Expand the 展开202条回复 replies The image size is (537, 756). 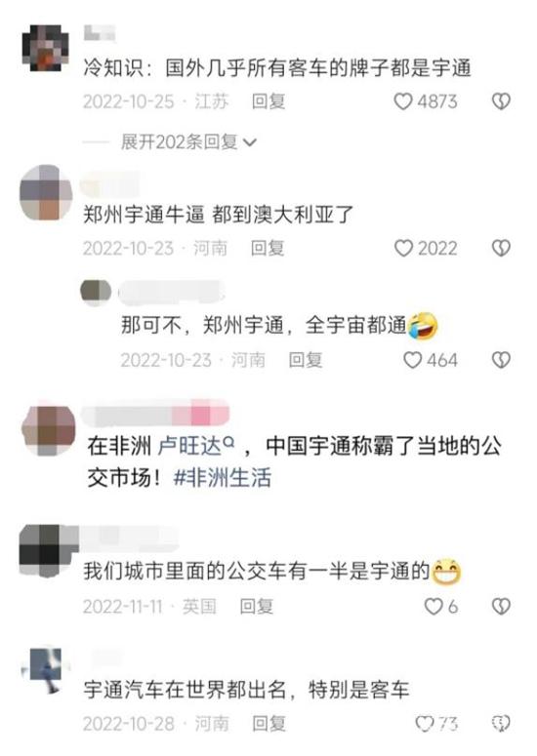pos(188,142)
